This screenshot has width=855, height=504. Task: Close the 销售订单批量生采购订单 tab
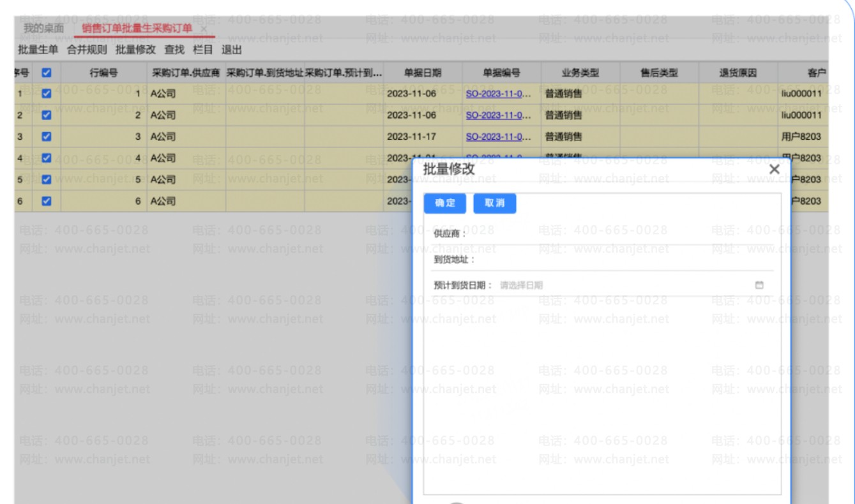point(204,29)
